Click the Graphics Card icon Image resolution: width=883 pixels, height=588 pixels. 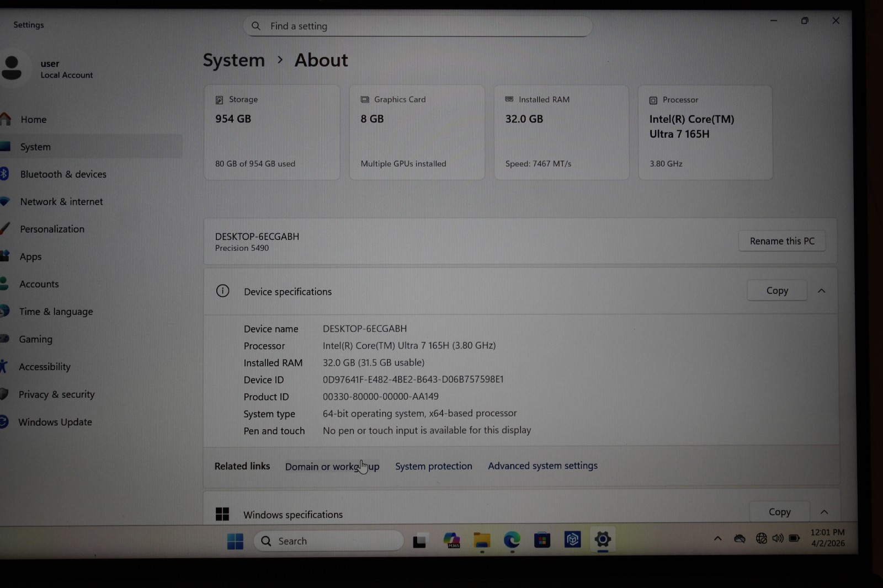[x=365, y=100]
